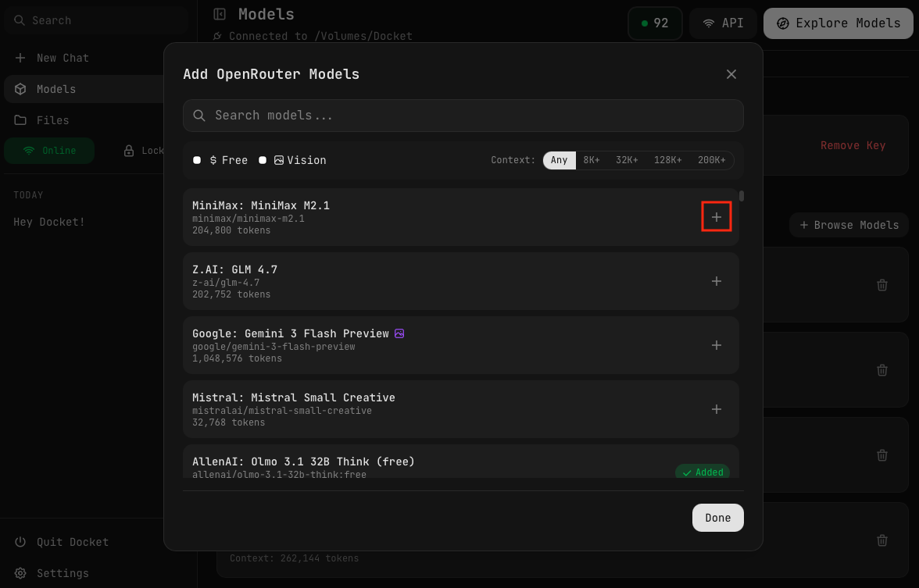The width and height of the screenshot is (919, 588).
Task: Select the Any context filter
Action: (559, 159)
